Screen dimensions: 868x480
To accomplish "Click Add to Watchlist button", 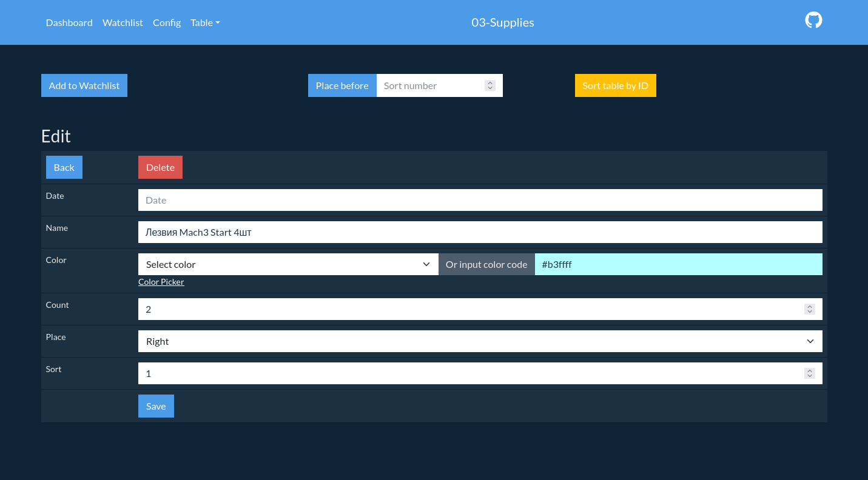I will (x=84, y=85).
